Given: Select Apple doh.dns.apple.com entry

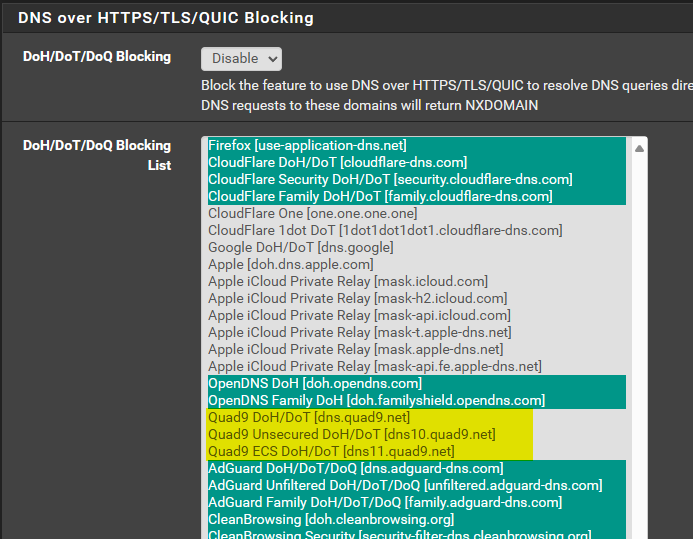Looking at the screenshot, I should click(x=417, y=264).
